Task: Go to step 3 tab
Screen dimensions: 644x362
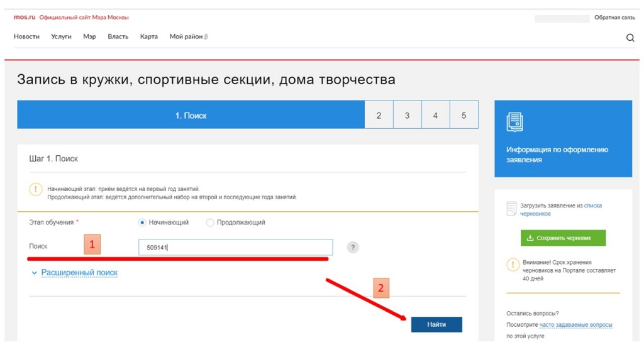Action: (407, 114)
